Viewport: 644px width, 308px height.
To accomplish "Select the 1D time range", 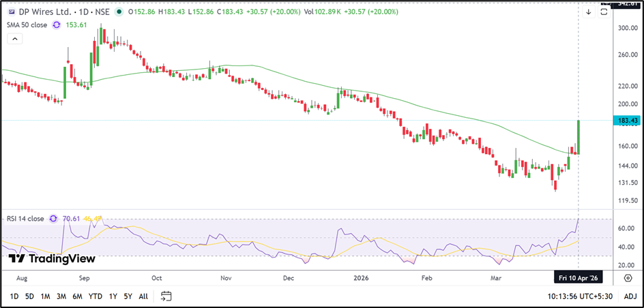I will pos(14,296).
